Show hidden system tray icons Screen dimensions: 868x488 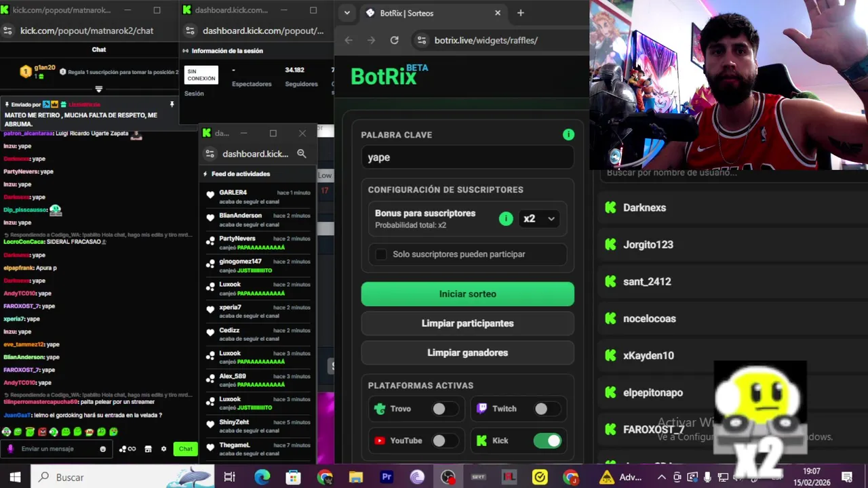tap(662, 477)
